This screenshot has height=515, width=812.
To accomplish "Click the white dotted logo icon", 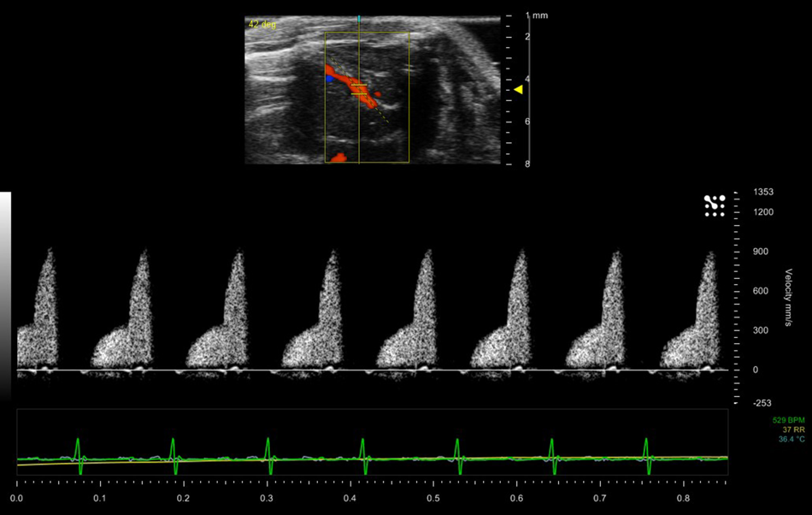I will click(714, 206).
